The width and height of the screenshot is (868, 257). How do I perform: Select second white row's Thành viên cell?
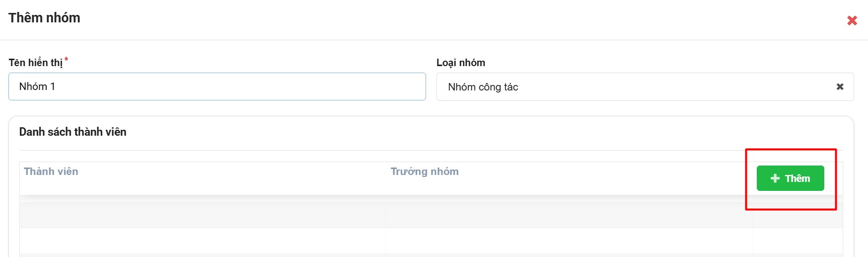203,241
